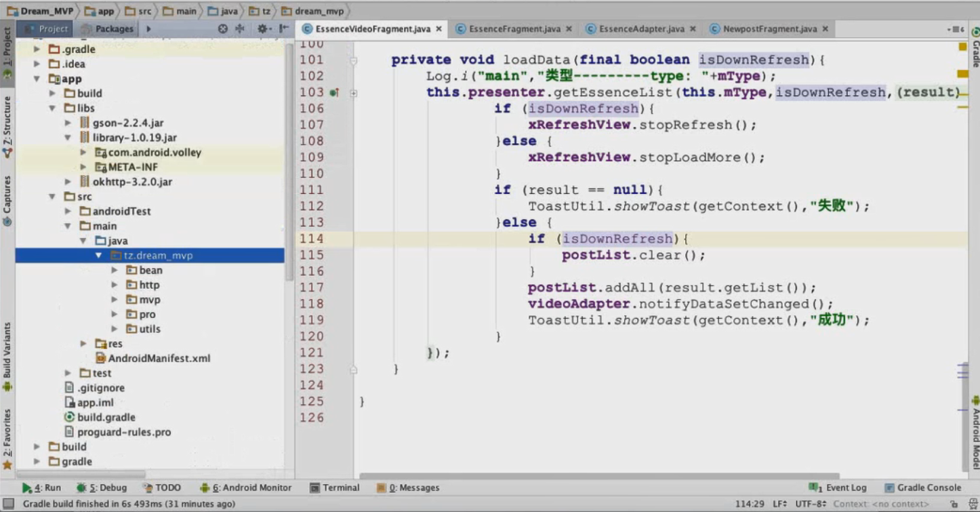
Task: Expand the .idea folder
Action: (37, 64)
